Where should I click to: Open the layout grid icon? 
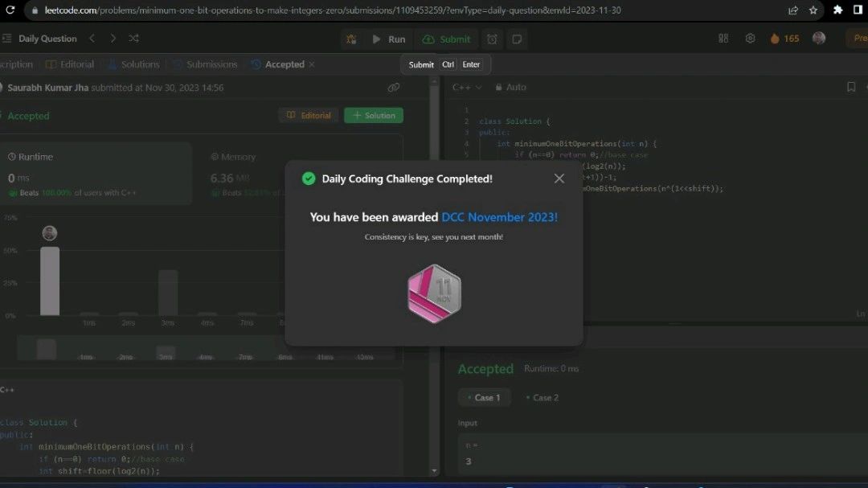click(723, 39)
